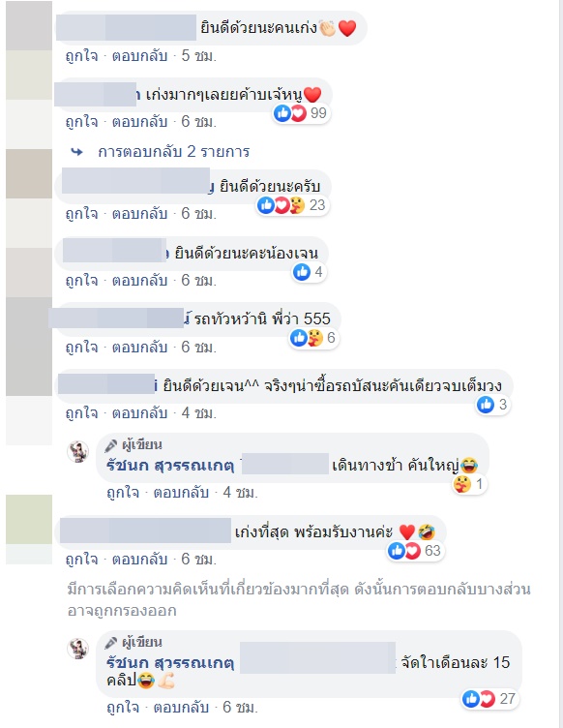Open the reactions showing count 27
This screenshot has width=563, height=728.
pyautogui.click(x=489, y=698)
